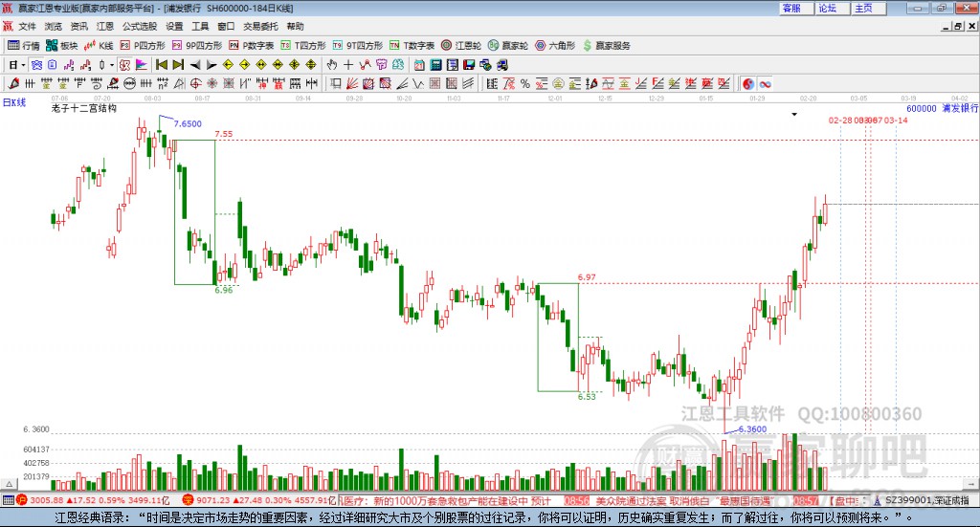Viewport: 980px width, 527px height.
Task: Switch to the K线 candlestick chart
Action: point(99,46)
